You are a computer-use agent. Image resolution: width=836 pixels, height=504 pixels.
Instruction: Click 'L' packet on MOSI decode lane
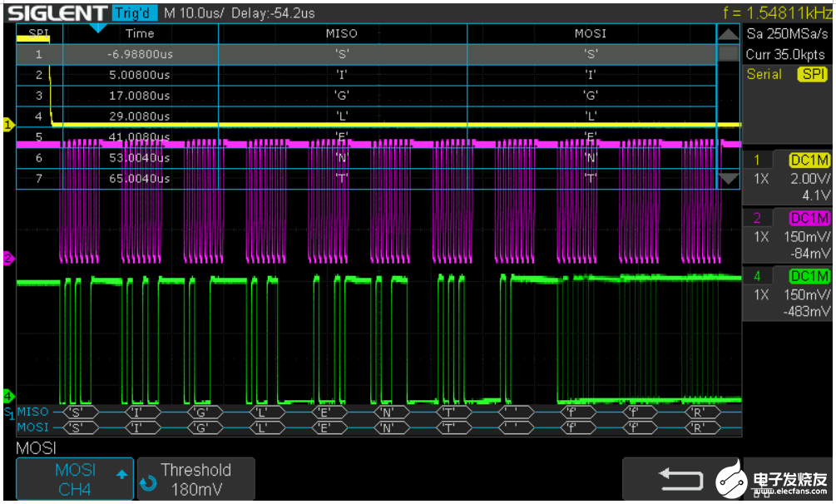(x=267, y=427)
